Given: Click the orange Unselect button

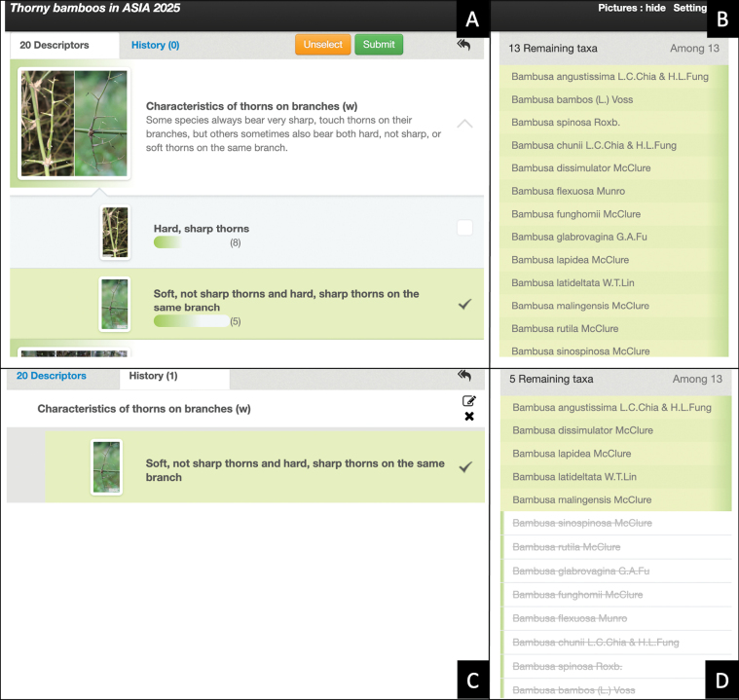Looking at the screenshot, I should pyautogui.click(x=323, y=45).
